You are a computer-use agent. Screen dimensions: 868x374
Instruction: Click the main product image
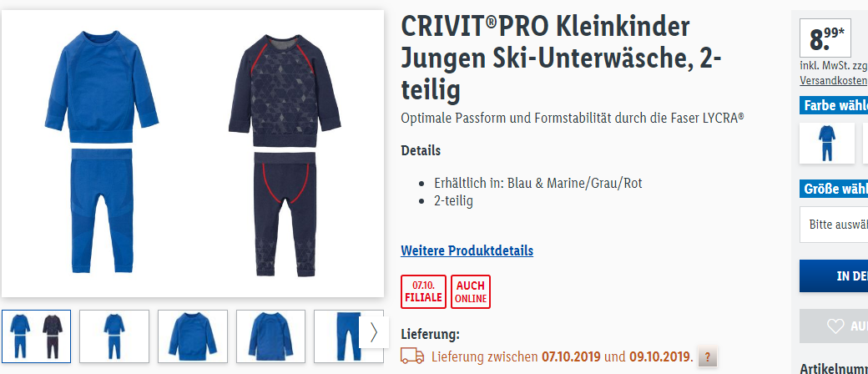pyautogui.click(x=193, y=154)
